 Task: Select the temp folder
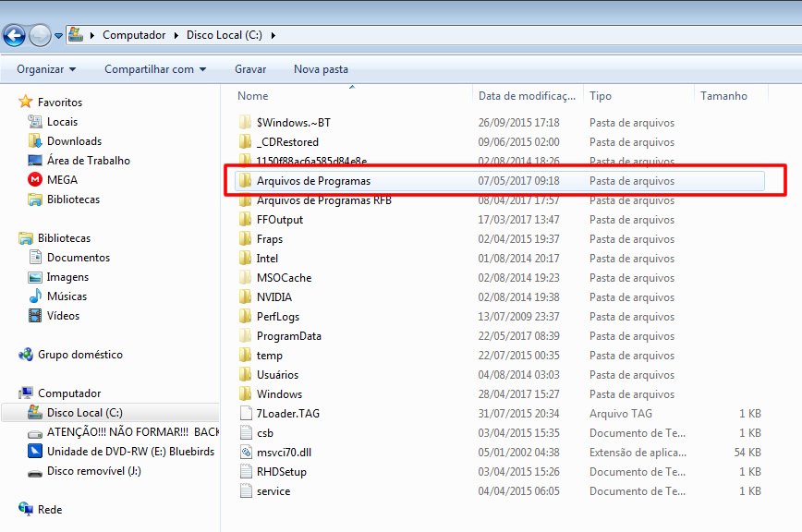270,356
